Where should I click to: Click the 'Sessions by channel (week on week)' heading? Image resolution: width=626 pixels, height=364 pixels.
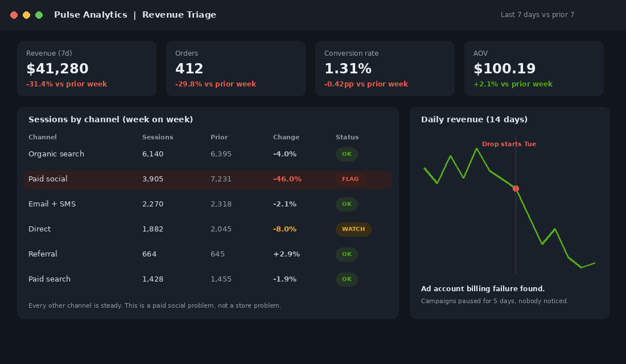click(x=110, y=120)
